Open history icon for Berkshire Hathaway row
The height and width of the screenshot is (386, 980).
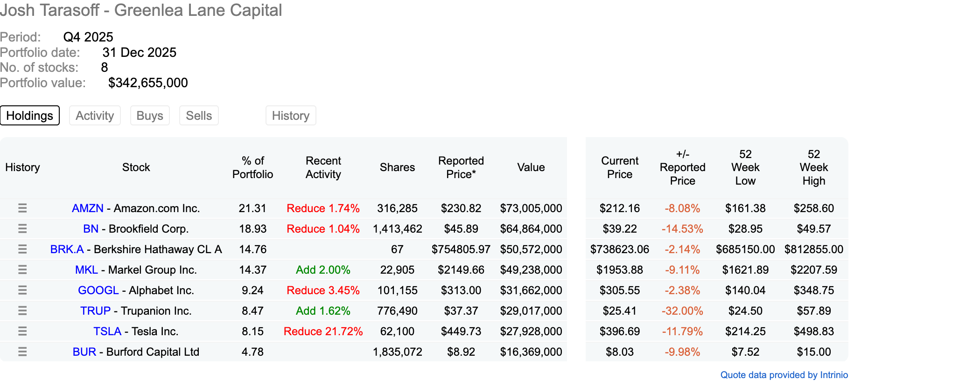coord(22,249)
